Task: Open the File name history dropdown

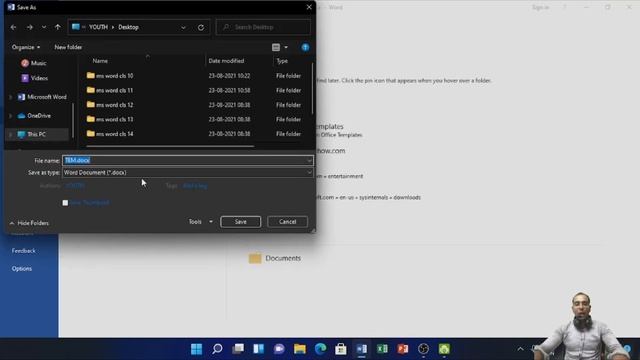Action: (309, 160)
